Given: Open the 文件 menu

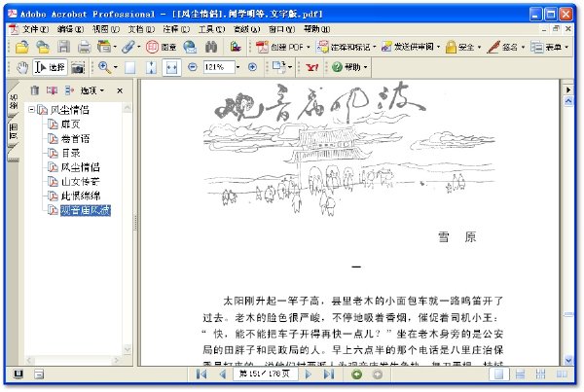Looking at the screenshot, I should (x=35, y=29).
